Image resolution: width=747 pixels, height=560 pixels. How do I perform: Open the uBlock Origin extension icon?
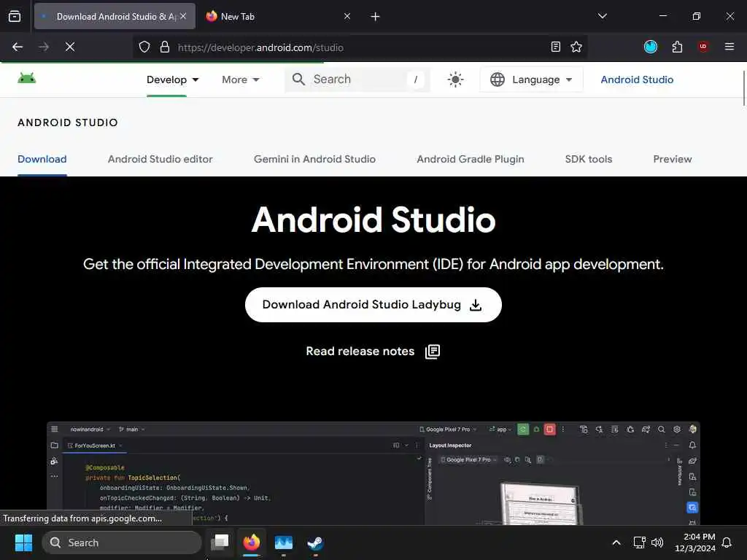pyautogui.click(x=703, y=47)
